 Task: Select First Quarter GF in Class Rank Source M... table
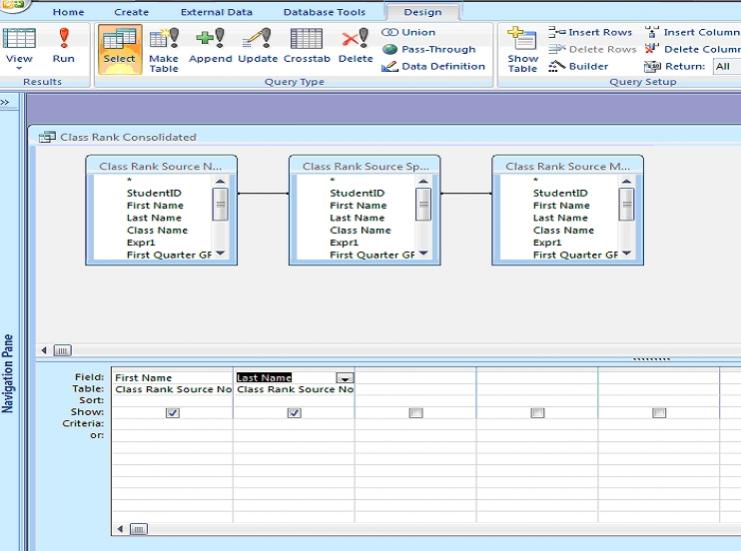575,255
